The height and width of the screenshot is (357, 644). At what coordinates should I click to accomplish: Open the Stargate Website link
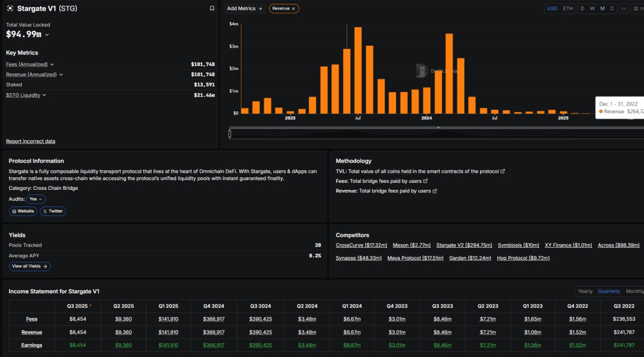tap(23, 211)
